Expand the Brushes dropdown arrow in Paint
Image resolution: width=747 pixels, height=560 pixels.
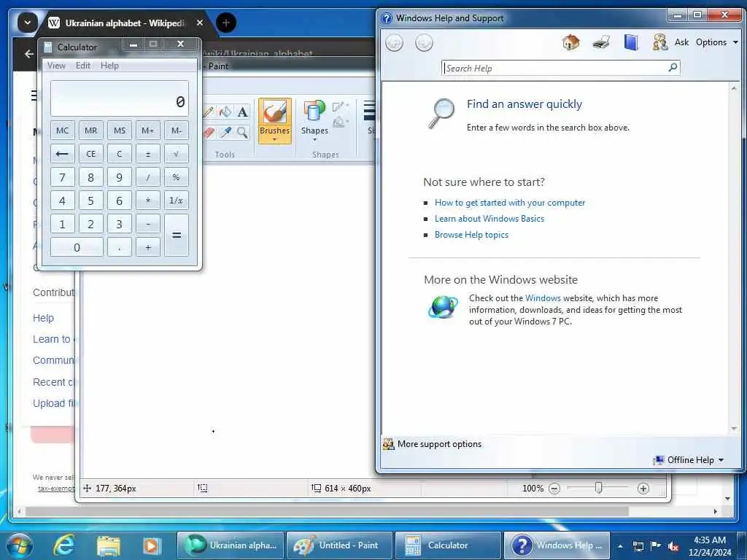pyautogui.click(x=274, y=140)
